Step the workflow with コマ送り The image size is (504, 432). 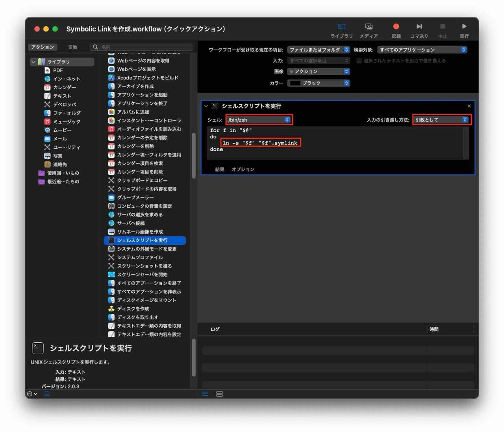[x=419, y=30]
